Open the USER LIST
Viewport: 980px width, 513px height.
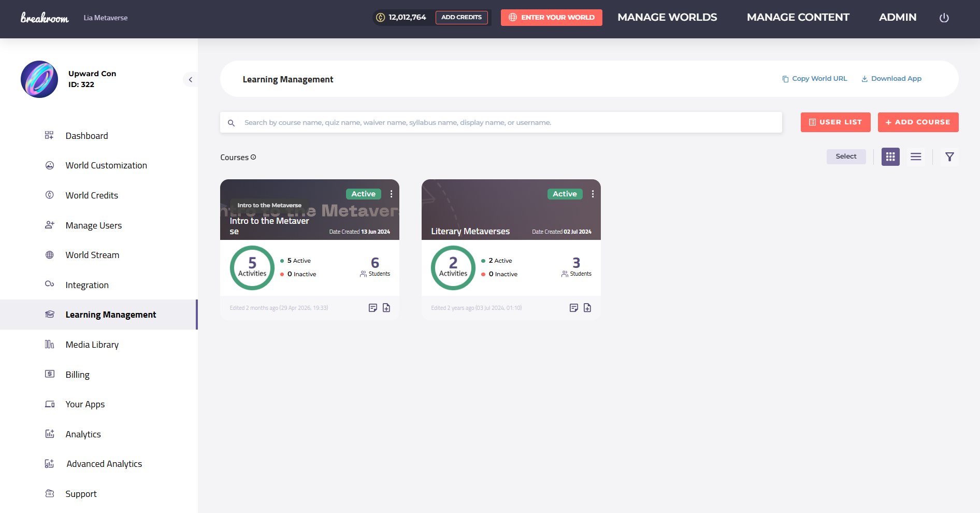pyautogui.click(x=835, y=122)
